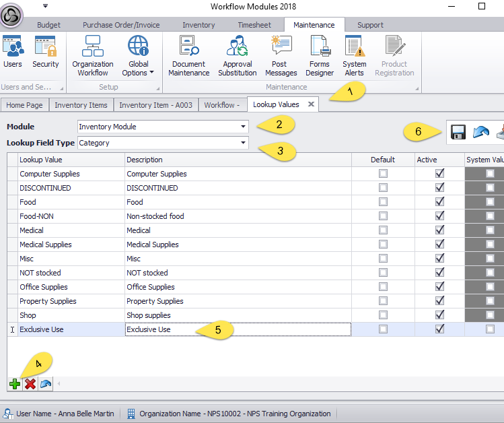This screenshot has height=423, width=504.
Task: Check Default box for Exclusive Use row
Action: click(x=383, y=329)
